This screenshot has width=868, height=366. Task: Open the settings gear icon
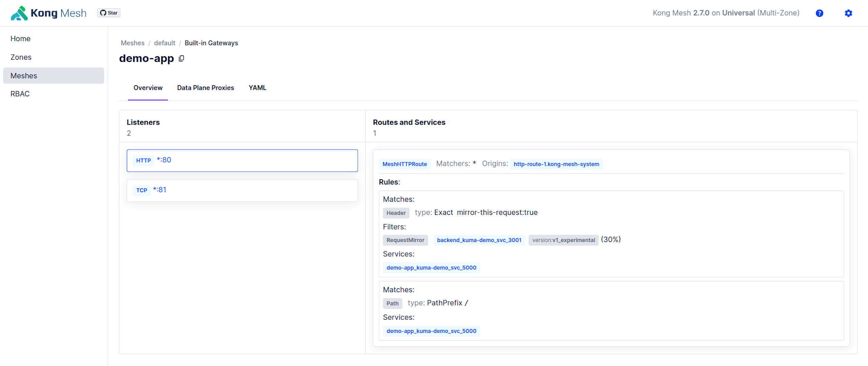[x=848, y=13]
